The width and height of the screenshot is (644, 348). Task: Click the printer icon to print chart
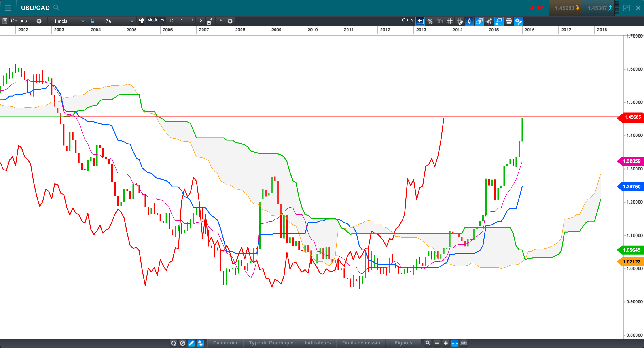[x=508, y=21]
